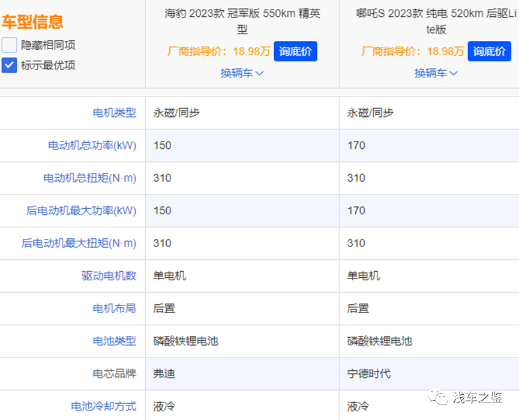Select 海豹 cooling method 液冷
The image size is (519, 420).
[x=164, y=406]
